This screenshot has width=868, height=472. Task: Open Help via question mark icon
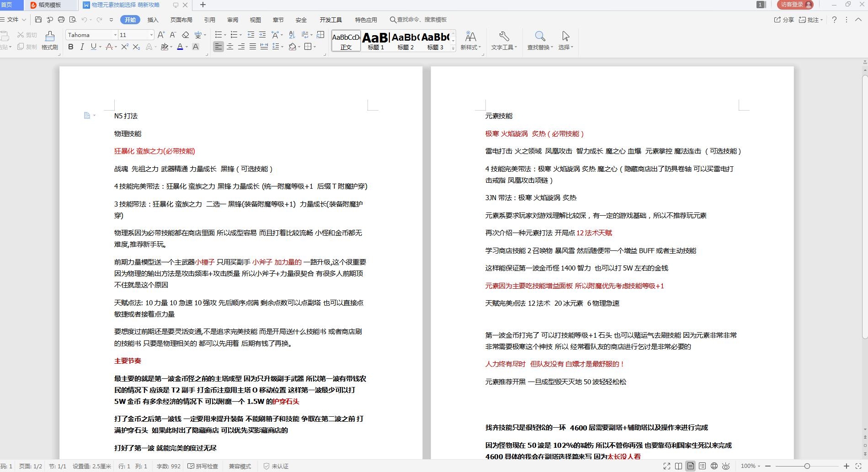[834, 20]
